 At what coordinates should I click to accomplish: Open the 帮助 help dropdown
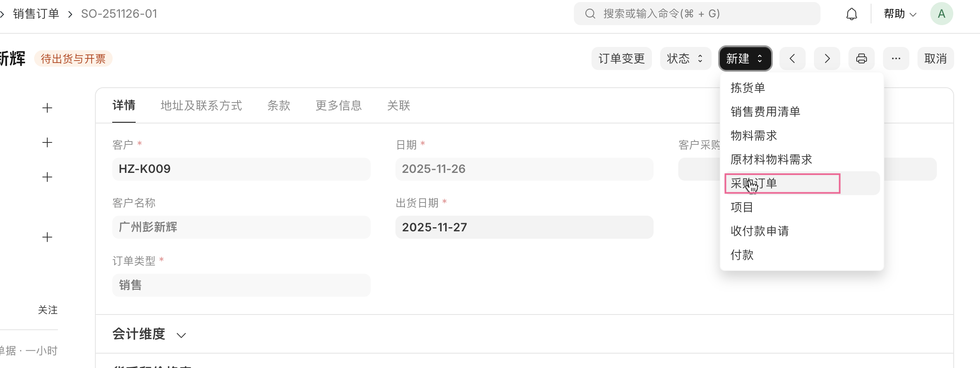pos(900,14)
